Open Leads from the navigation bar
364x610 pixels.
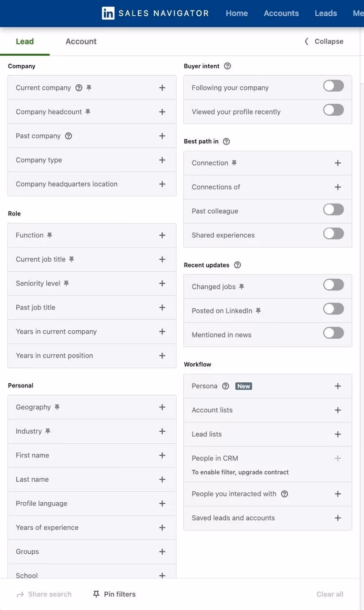pos(325,13)
